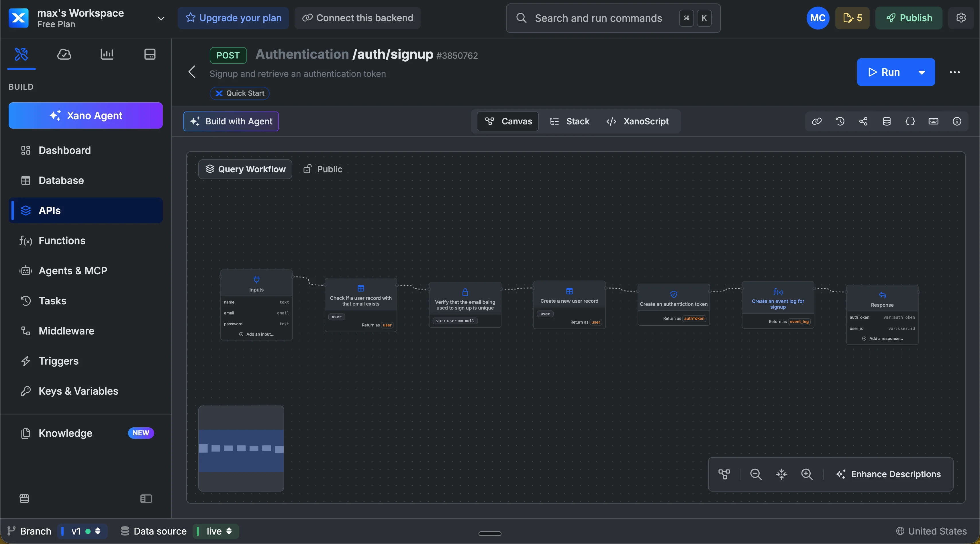Go back with the left chevron arrow

(x=192, y=72)
